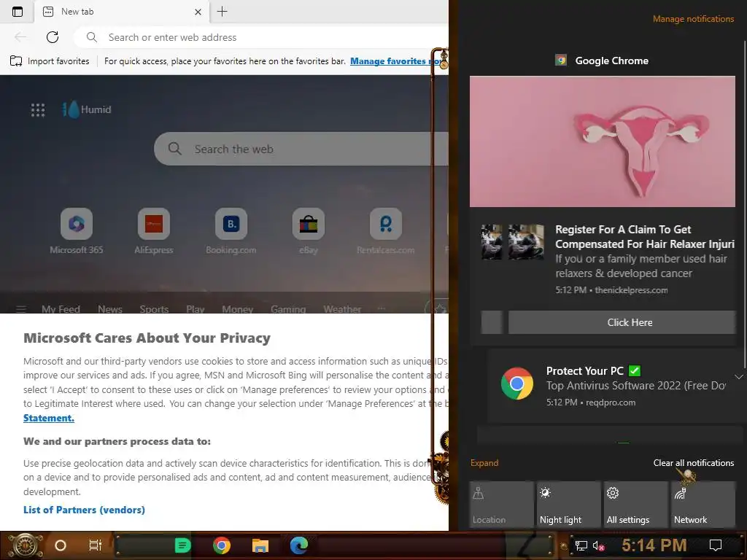Open the Manage favorites now link

(398, 61)
